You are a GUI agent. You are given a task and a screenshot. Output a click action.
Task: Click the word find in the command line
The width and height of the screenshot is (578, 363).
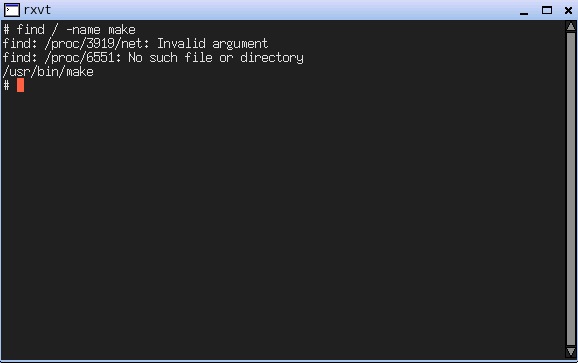(x=31, y=29)
